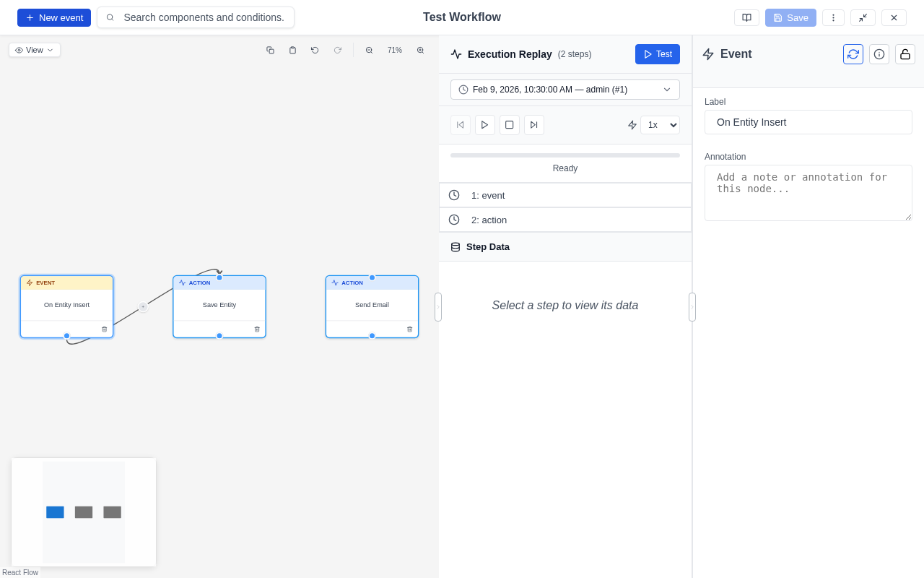Toggle the lock icon in Event panel
924x578 pixels.
tap(905, 54)
